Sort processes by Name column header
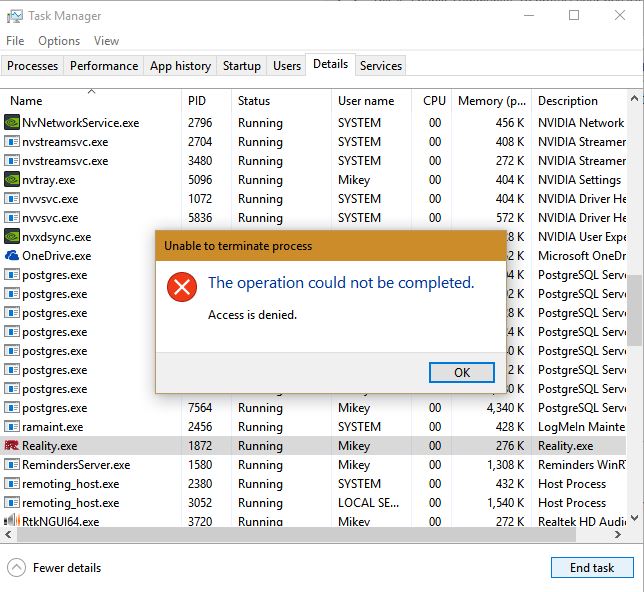This screenshot has height=592, width=644. pyautogui.click(x=26, y=101)
